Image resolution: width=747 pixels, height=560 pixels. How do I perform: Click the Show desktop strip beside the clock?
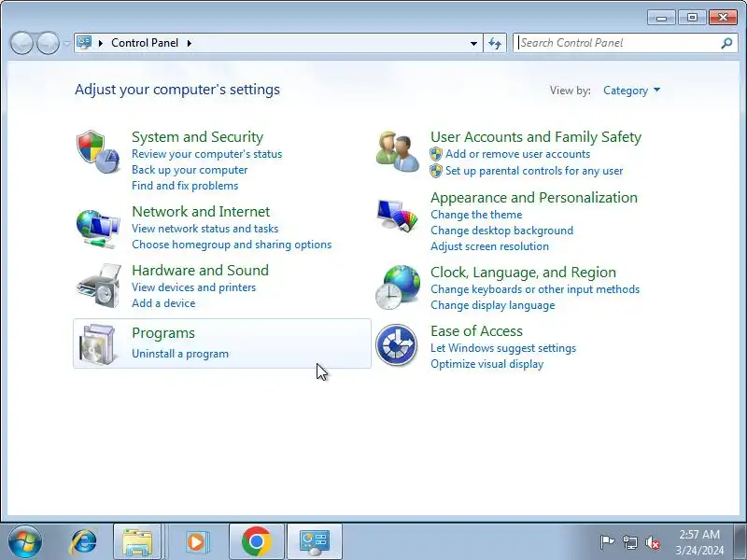(740, 542)
